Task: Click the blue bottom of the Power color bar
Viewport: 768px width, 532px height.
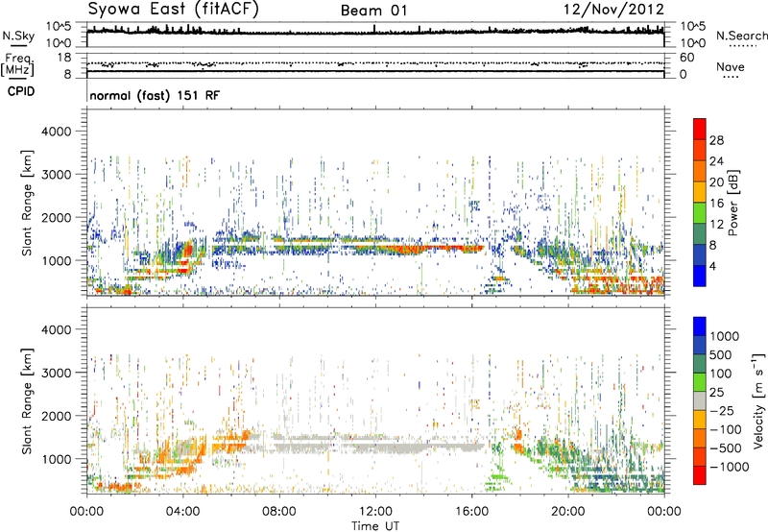Action: coord(700,277)
